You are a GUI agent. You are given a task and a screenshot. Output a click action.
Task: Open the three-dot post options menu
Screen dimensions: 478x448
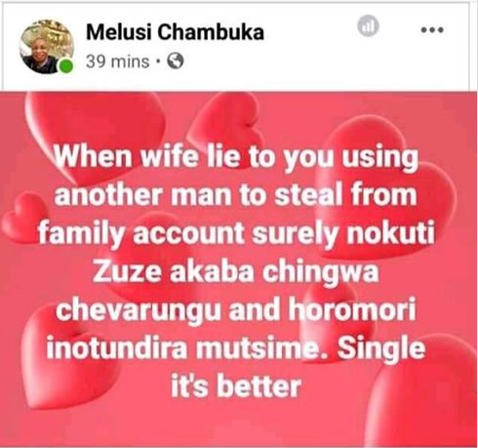coord(432,30)
